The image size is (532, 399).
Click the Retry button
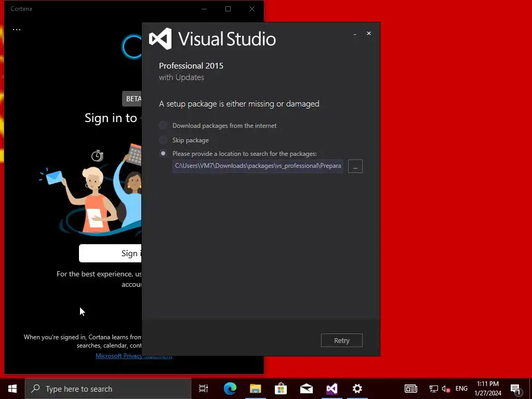pyautogui.click(x=342, y=340)
